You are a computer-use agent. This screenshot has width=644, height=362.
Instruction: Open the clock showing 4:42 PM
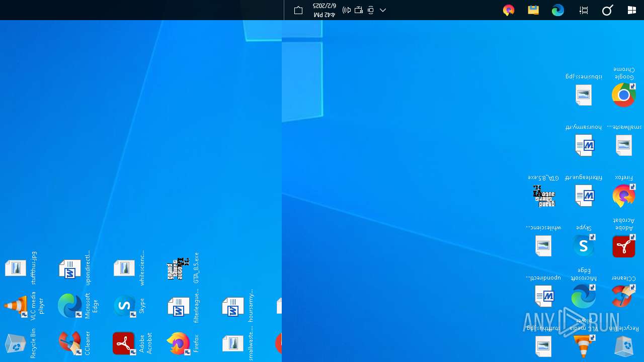coord(324,10)
